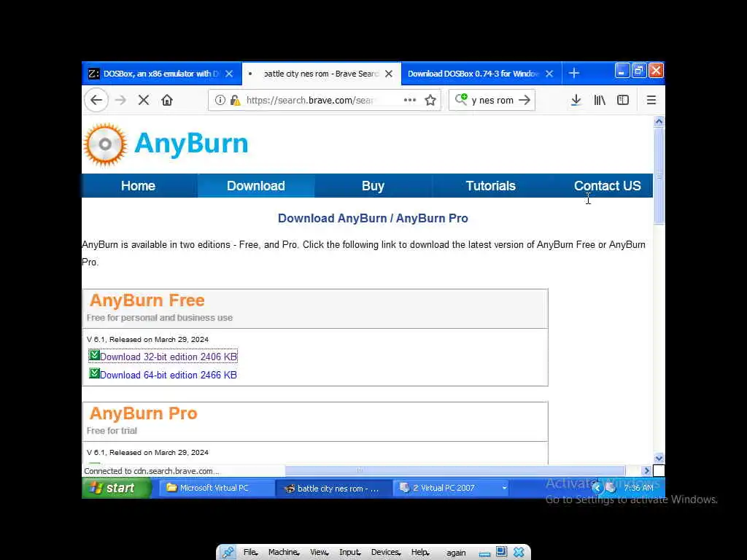Click the insecure connection padlock icon
Image resolution: width=747 pixels, height=560 pixels.
click(x=236, y=100)
